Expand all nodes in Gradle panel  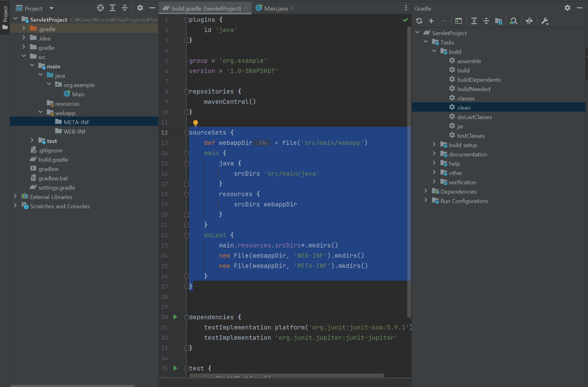tap(474, 21)
